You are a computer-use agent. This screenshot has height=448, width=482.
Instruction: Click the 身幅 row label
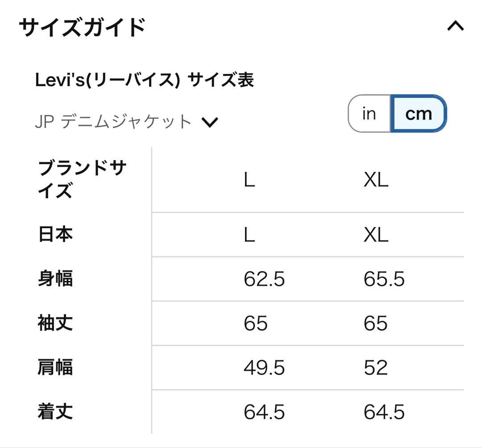(54, 278)
